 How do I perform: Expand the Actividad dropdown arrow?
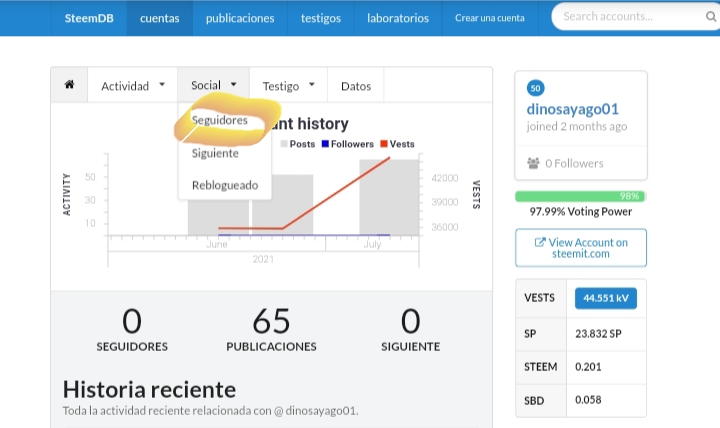tap(162, 84)
